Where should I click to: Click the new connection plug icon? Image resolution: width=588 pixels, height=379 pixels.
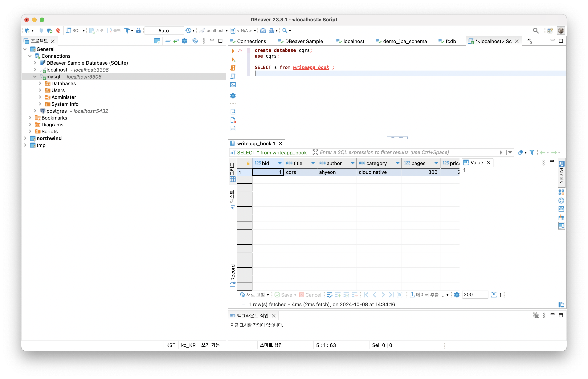click(27, 31)
